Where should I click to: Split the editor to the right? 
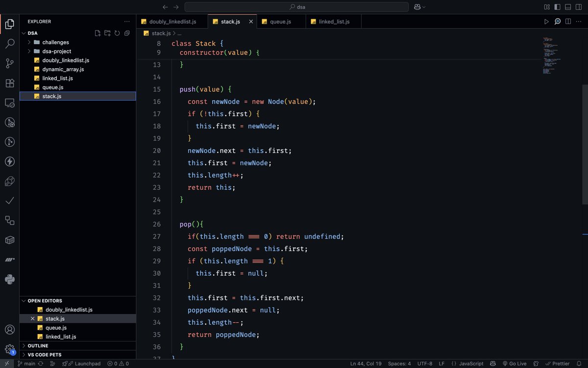[568, 22]
